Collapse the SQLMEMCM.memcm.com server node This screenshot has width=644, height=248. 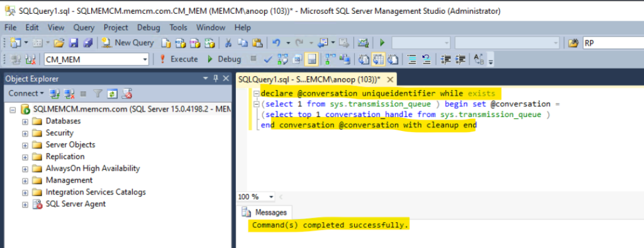(13, 110)
